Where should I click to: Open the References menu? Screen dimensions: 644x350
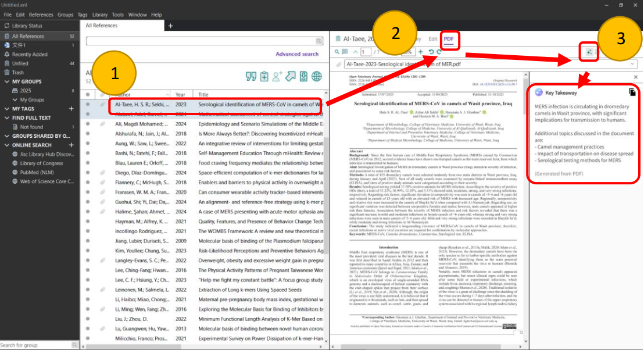pos(41,15)
